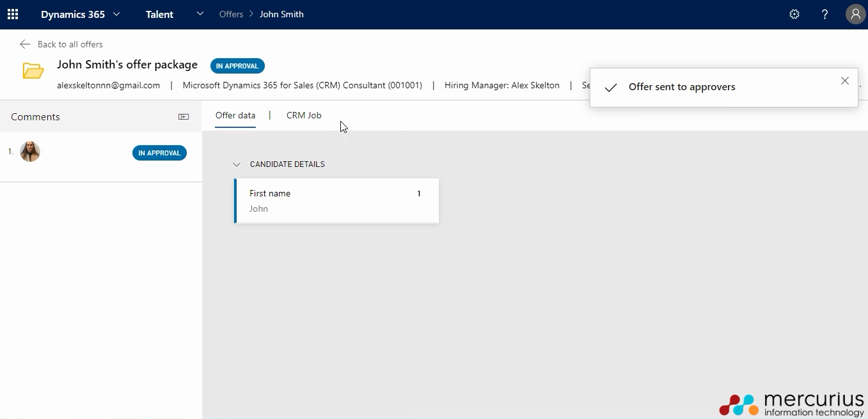
Task: Click the Offers breadcrumb link
Action: pyautogui.click(x=231, y=14)
